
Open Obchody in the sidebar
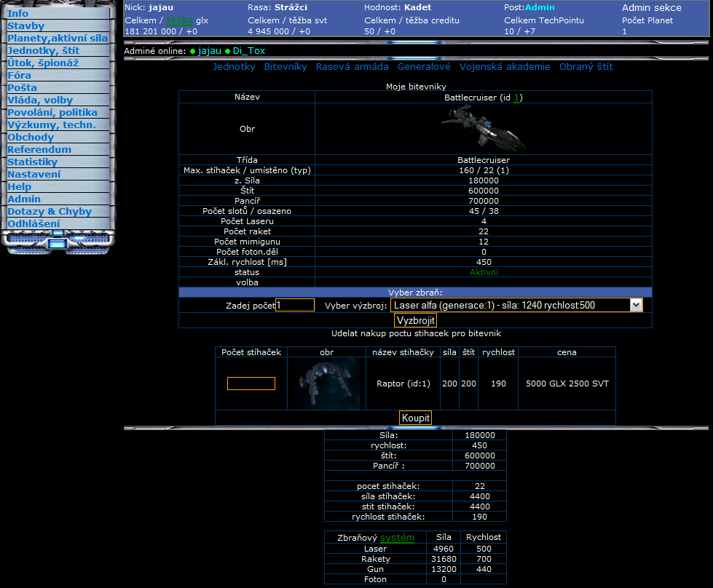click(x=31, y=137)
